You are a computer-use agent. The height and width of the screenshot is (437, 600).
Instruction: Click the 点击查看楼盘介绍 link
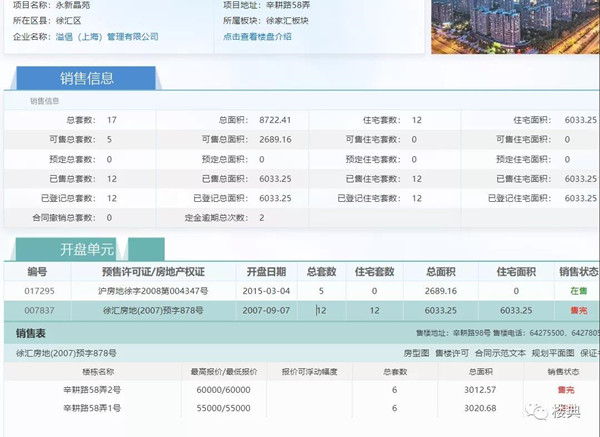click(x=257, y=37)
